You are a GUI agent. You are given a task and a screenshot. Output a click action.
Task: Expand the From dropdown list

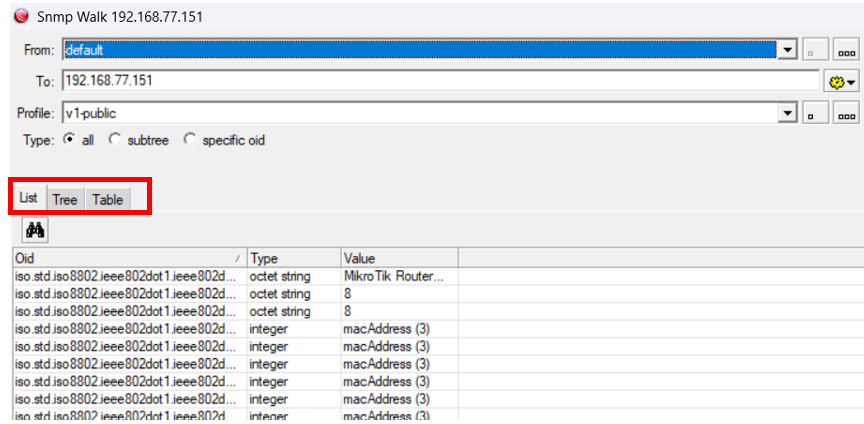[x=788, y=50]
